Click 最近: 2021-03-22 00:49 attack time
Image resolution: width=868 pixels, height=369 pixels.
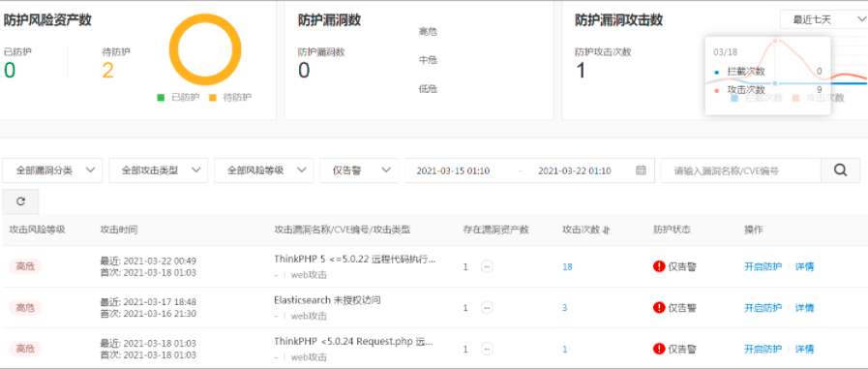(x=148, y=261)
